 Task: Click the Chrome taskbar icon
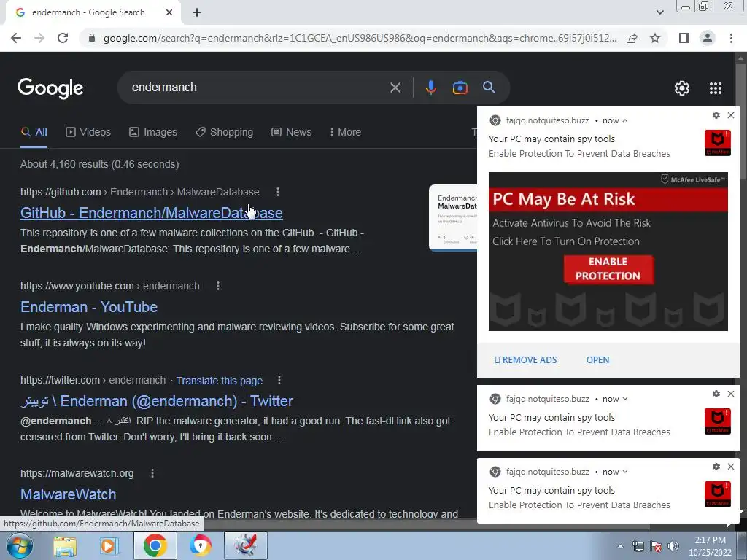155,545
